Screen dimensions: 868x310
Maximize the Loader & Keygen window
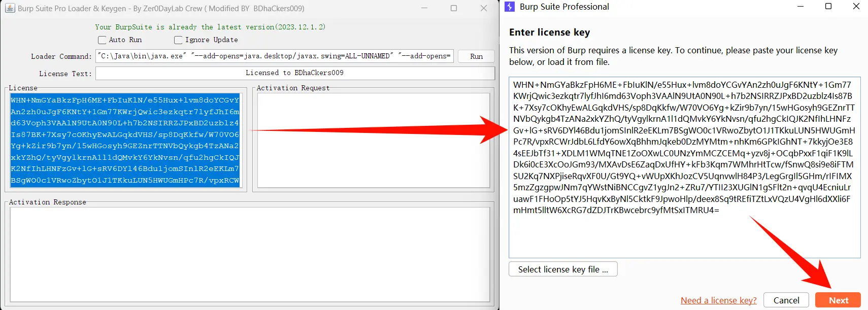(454, 8)
